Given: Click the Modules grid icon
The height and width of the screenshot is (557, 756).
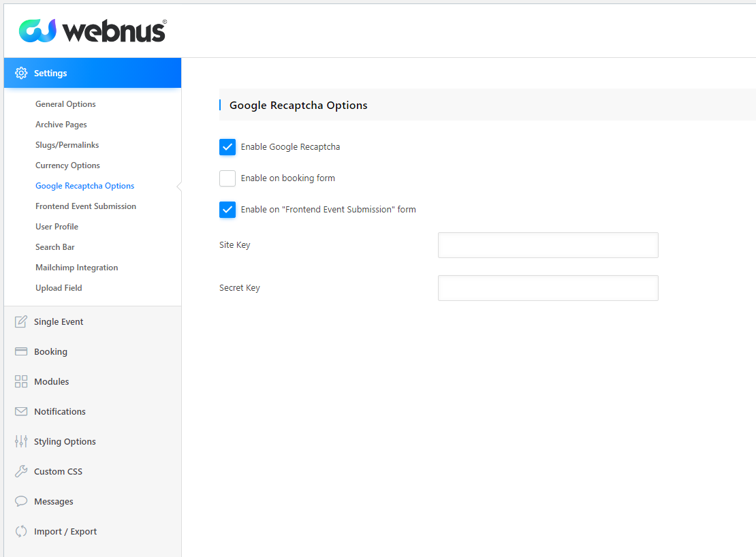Looking at the screenshot, I should tap(21, 381).
